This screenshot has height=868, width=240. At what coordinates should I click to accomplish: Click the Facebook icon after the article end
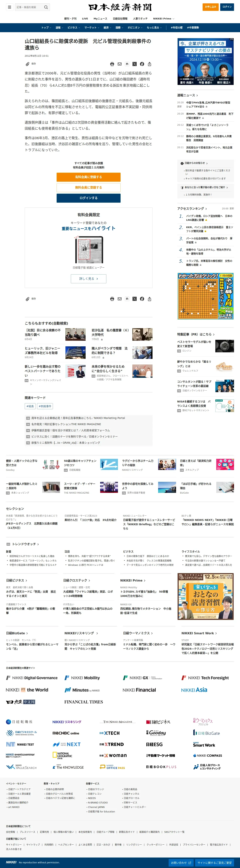[x=142, y=299]
